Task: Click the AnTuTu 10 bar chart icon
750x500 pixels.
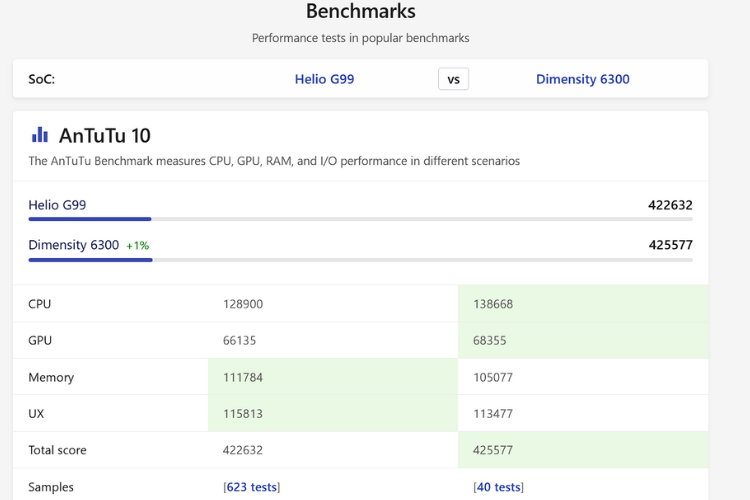Action: 40,135
